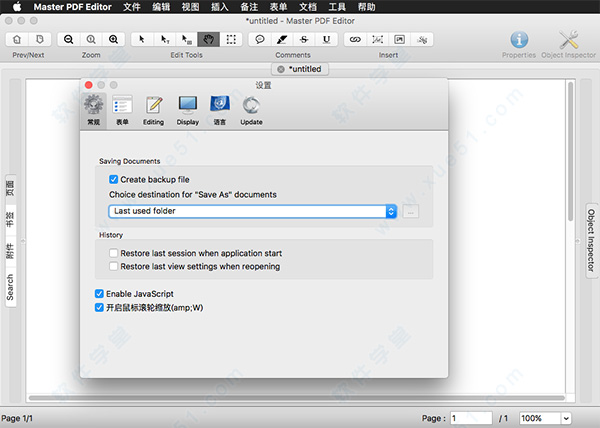This screenshot has width=600, height=428.
Task: Pick the highlight text tool
Action: tap(282, 39)
